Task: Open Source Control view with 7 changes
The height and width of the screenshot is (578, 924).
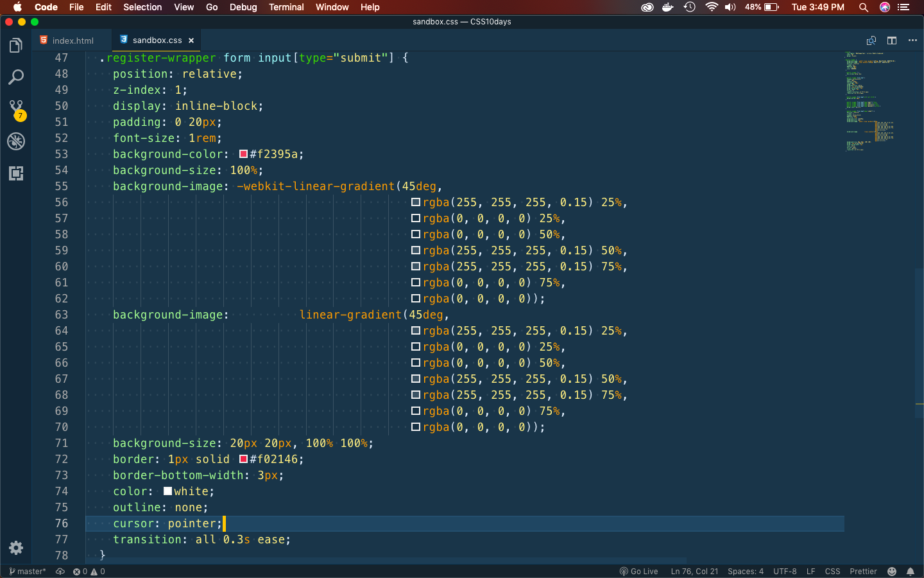Action: pyautogui.click(x=16, y=110)
